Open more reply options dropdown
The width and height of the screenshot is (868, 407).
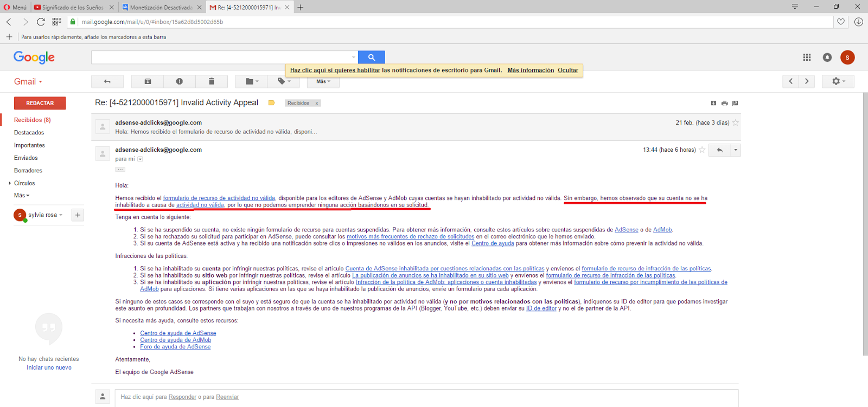point(736,150)
